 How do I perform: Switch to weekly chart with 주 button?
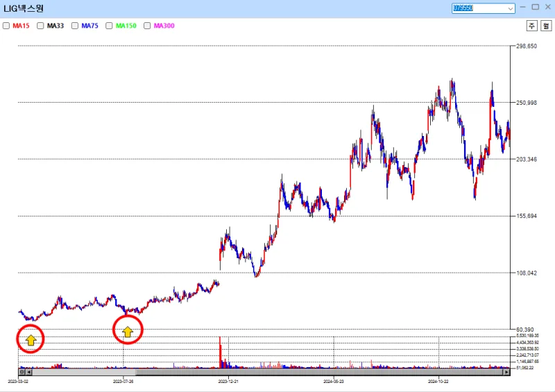pyautogui.click(x=531, y=26)
